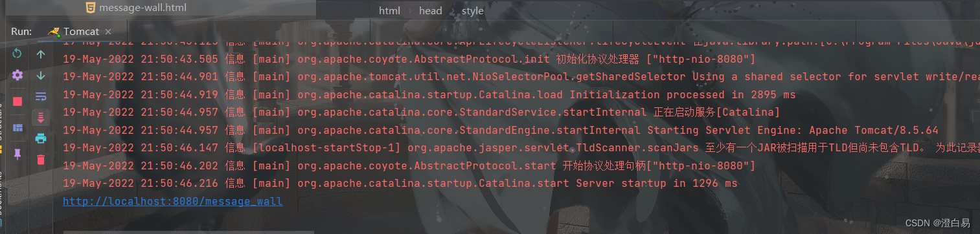Click the Server startup log line
980x234 pixels.
[x=400, y=184]
